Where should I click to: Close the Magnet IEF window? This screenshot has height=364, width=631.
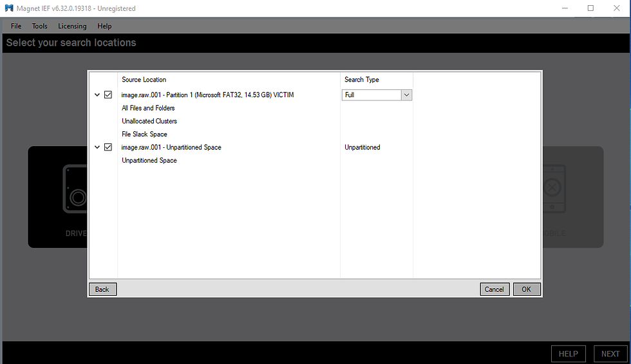[x=617, y=8]
